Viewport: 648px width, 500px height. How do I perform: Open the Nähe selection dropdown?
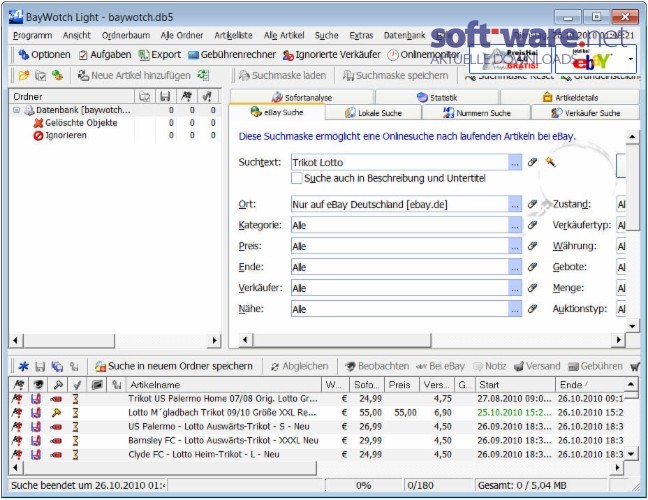(515, 309)
